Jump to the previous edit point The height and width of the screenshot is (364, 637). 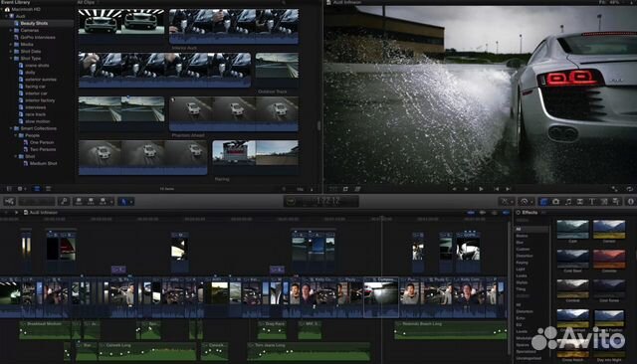coord(496,189)
